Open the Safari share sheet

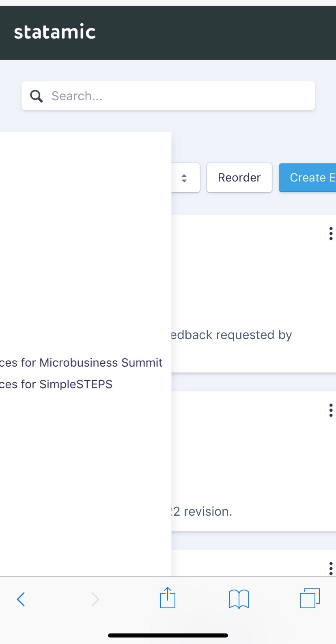(167, 597)
